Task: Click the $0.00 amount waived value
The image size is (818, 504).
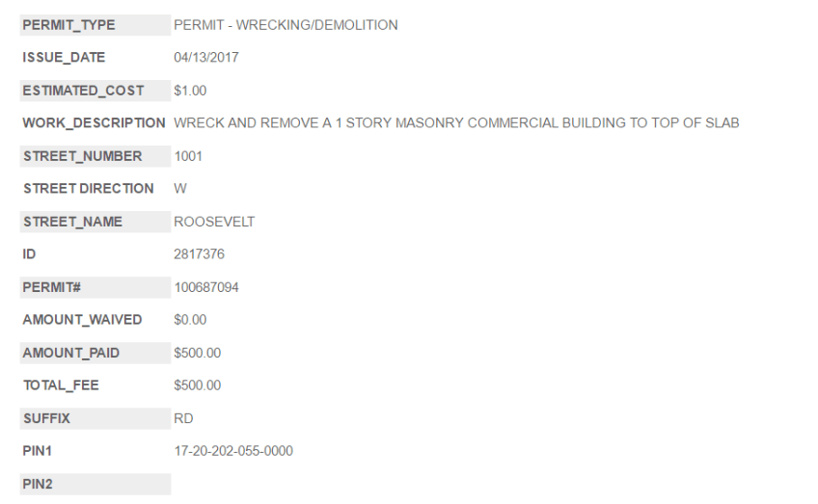Action: click(x=190, y=320)
